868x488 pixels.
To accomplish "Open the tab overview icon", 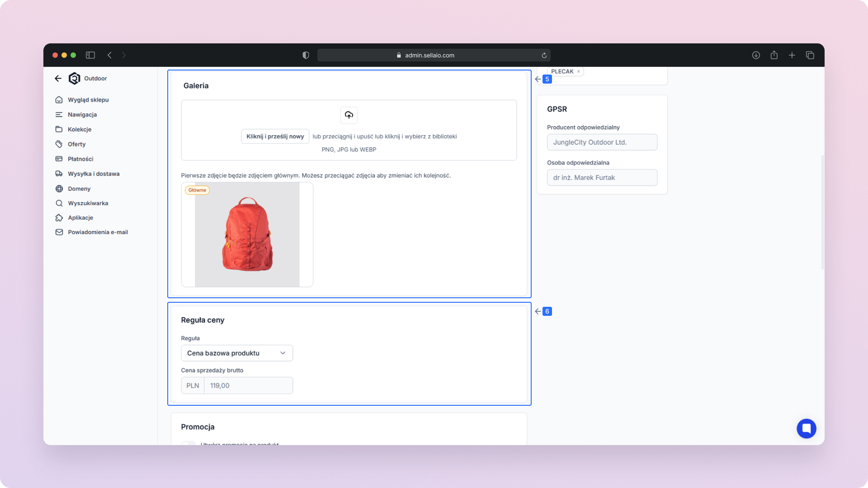I will tap(810, 55).
